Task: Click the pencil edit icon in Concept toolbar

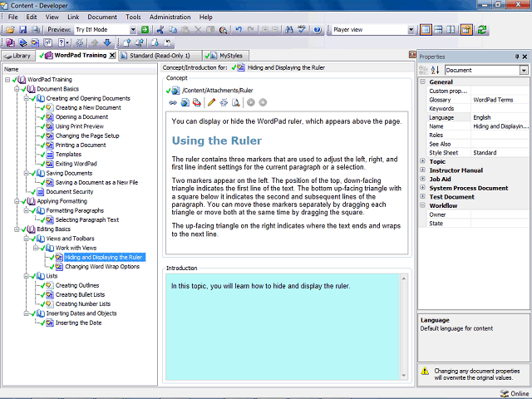Action: (211, 102)
